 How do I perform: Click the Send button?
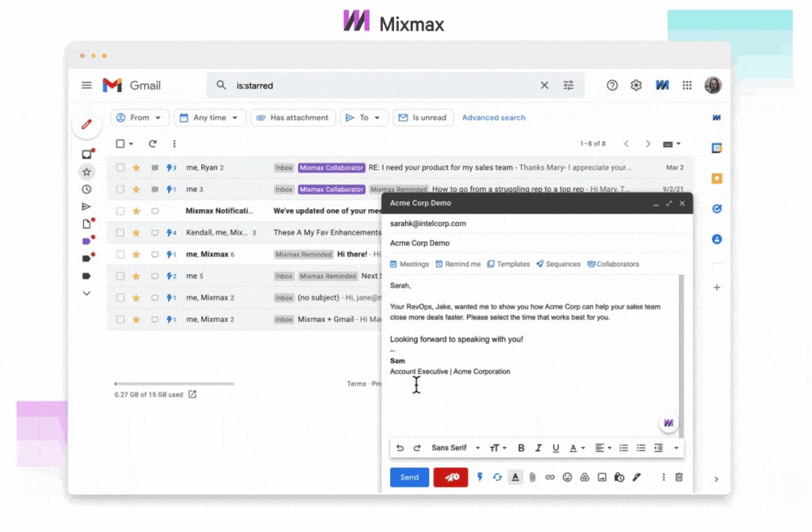point(409,477)
